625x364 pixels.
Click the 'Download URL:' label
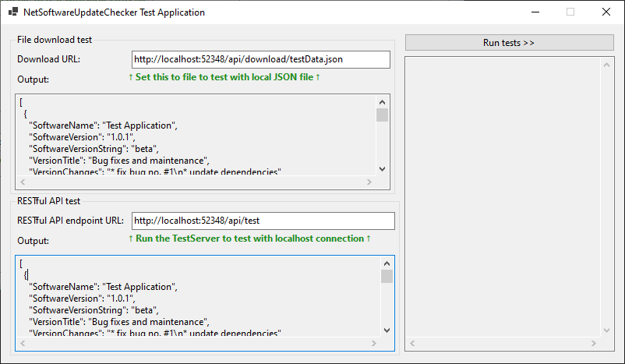click(48, 59)
